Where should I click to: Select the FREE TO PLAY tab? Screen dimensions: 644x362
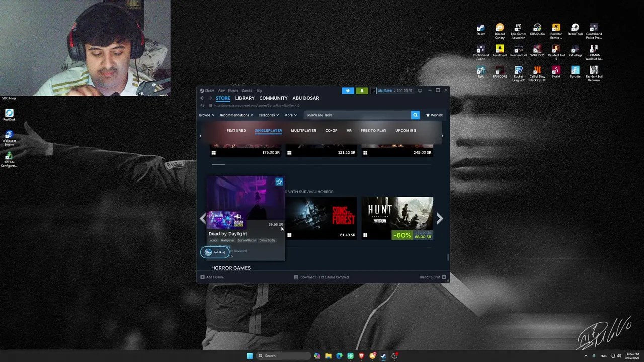click(x=373, y=131)
